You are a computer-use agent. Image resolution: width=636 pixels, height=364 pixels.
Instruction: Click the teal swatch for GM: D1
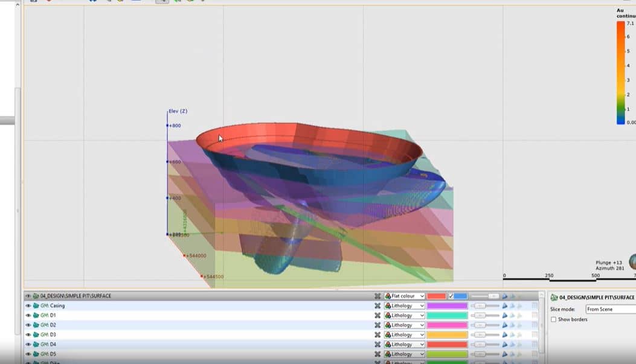447,316
